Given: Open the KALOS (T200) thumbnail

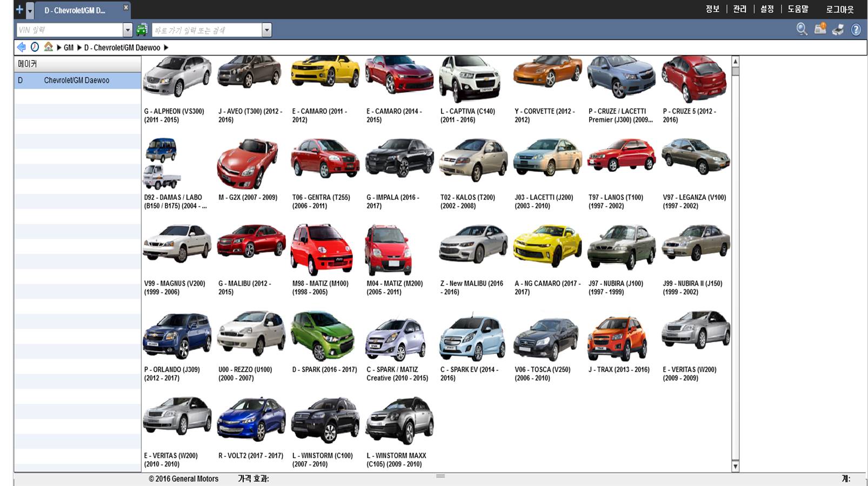Looking at the screenshot, I should [473, 160].
